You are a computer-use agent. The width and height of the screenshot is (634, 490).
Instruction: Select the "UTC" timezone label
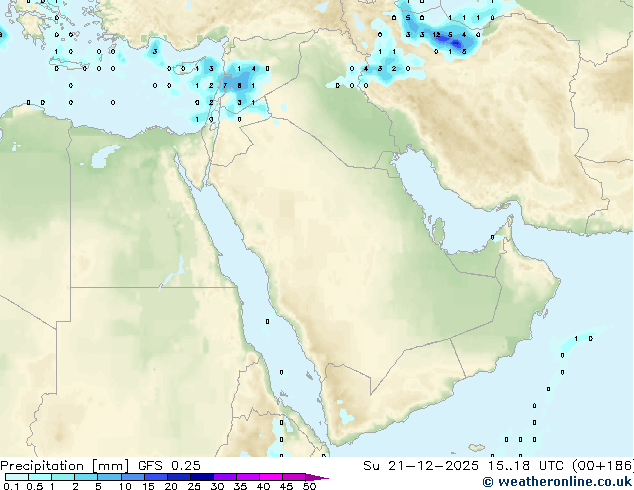551,466
